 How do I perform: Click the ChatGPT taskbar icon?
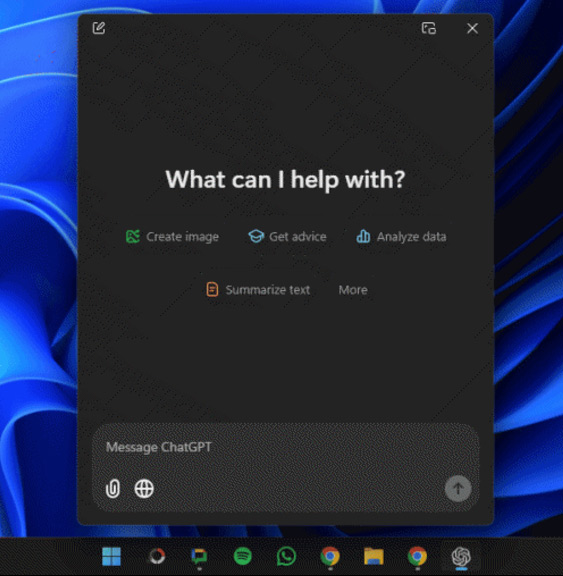coord(461,556)
